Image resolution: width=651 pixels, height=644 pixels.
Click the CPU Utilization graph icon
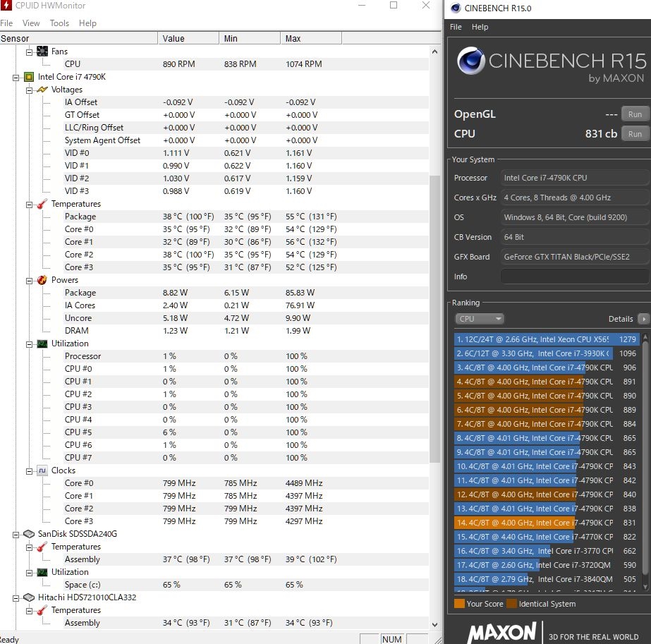tap(42, 344)
